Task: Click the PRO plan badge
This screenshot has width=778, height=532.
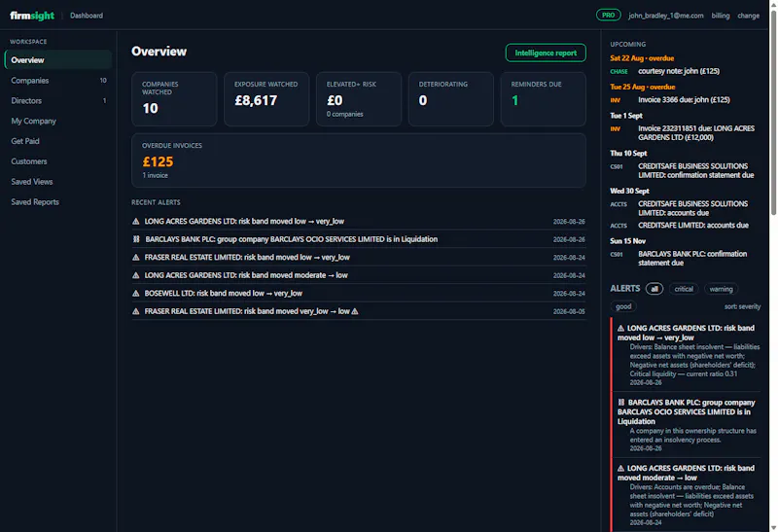Action: point(608,16)
